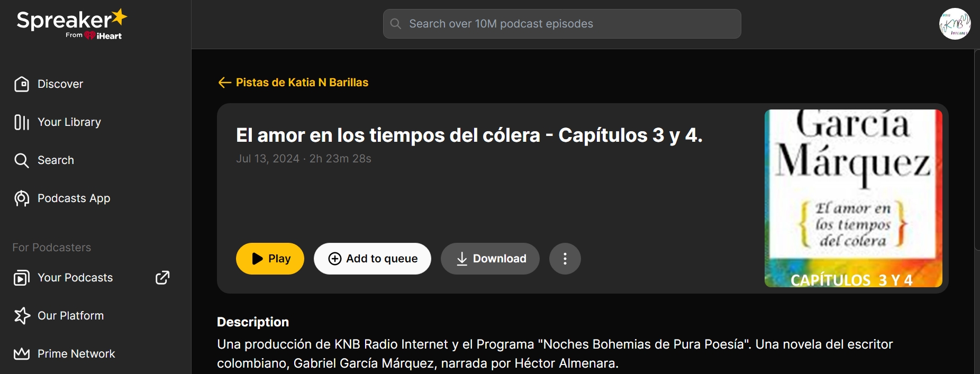
Task: Click the vertical scrollbar on the right
Action: click(x=977, y=150)
